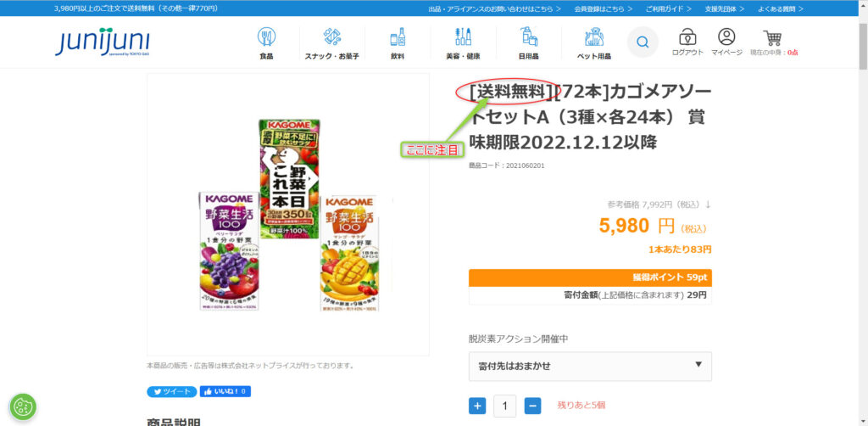Open the shopping cart icon
Viewport: 868px width, 426px height.
point(772,37)
